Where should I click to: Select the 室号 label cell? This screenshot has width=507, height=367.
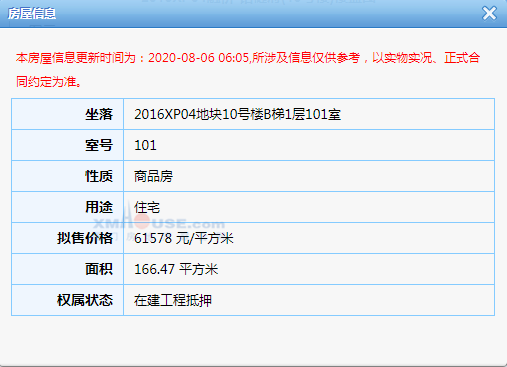[x=68, y=145]
